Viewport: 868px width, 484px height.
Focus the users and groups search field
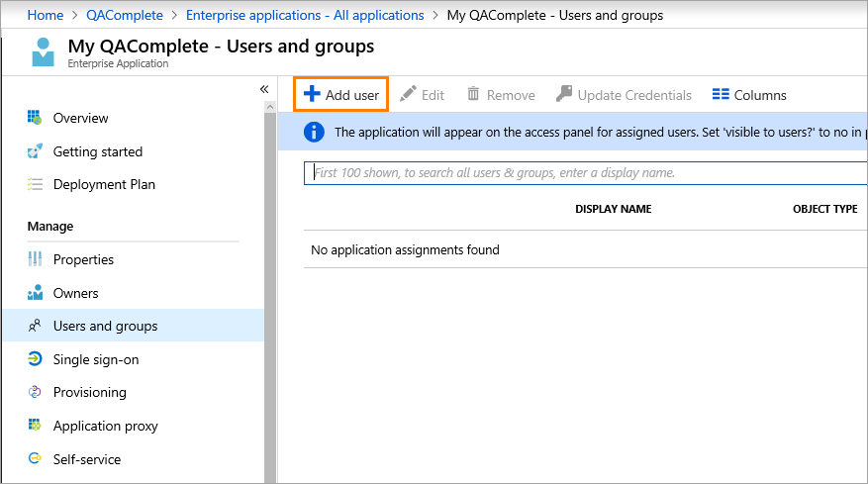[584, 172]
